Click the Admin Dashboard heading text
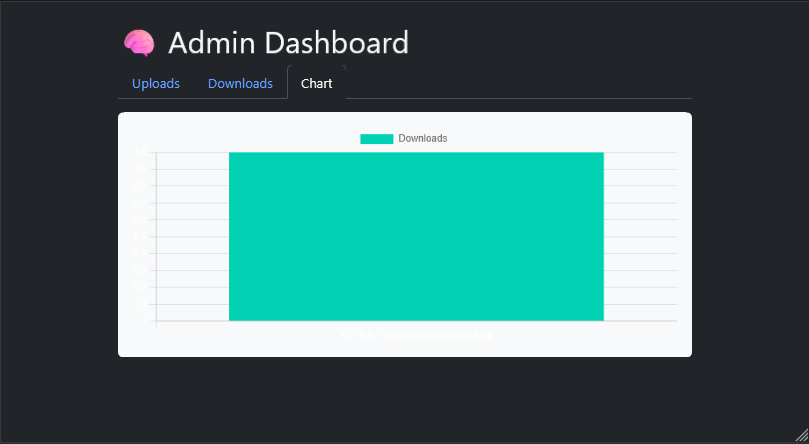809x444 pixels. 288,43
